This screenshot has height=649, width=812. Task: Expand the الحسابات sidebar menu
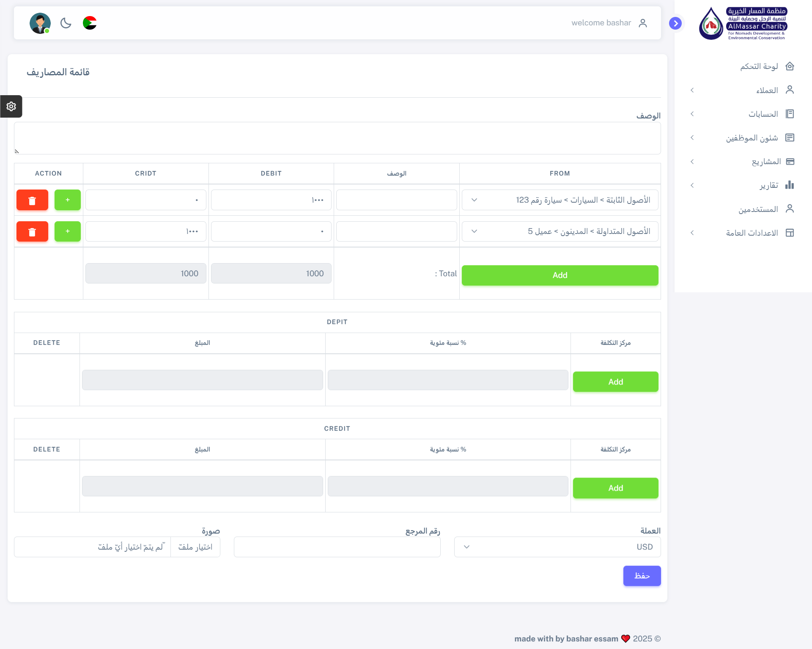763,114
